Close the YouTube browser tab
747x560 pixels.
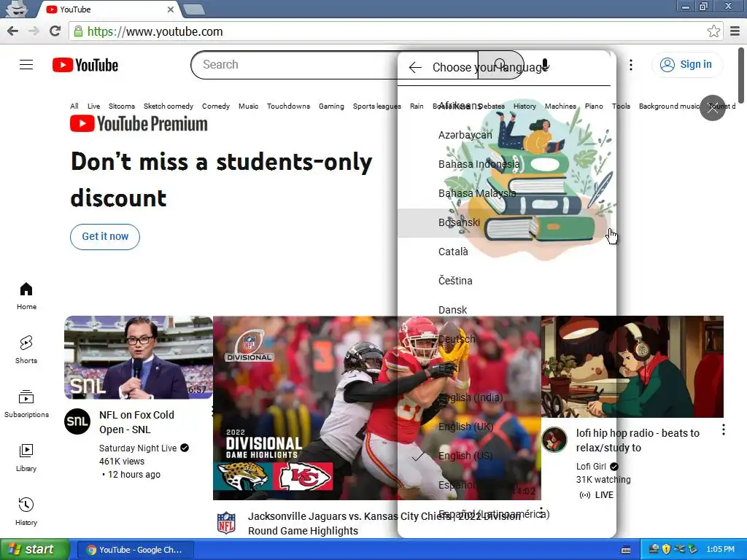pyautogui.click(x=171, y=9)
